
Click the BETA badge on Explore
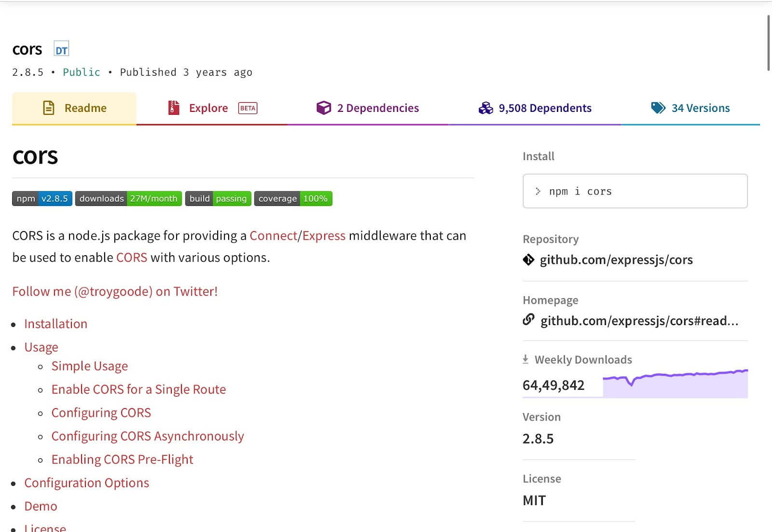click(x=248, y=108)
